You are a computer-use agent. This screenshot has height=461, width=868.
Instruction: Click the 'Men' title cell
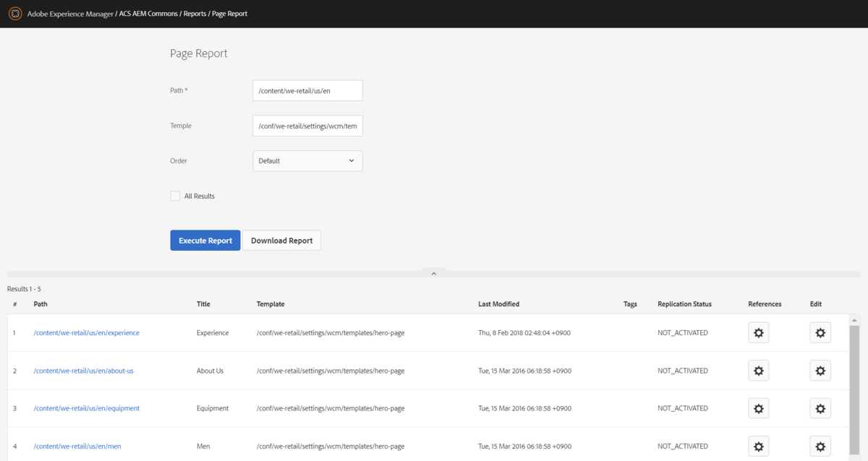[x=203, y=446]
